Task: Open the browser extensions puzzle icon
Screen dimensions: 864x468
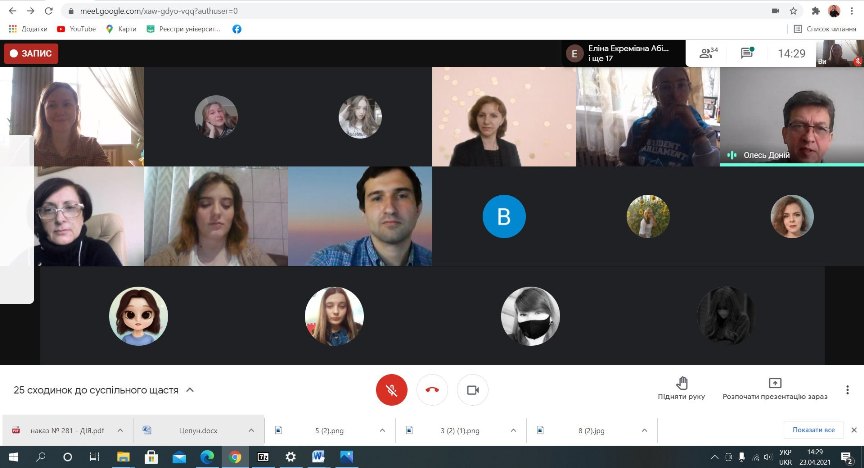Action: 816,11
